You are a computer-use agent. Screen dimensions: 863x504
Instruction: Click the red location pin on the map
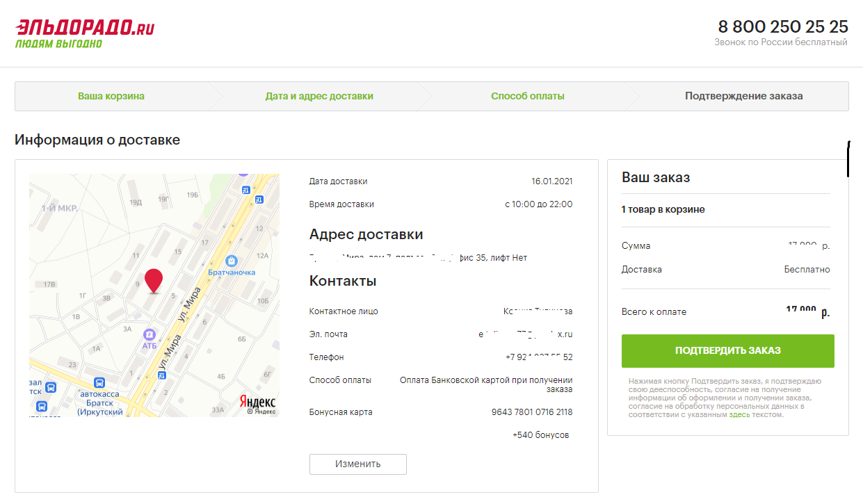[154, 281]
